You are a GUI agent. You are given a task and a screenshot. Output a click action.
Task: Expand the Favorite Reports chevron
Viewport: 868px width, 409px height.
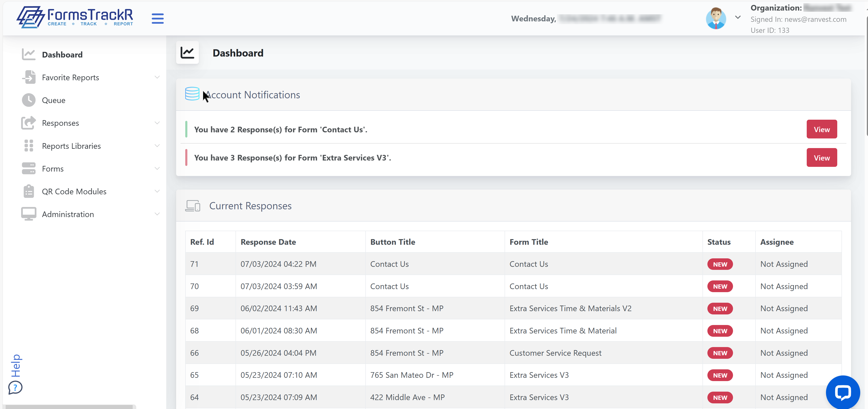click(x=157, y=77)
